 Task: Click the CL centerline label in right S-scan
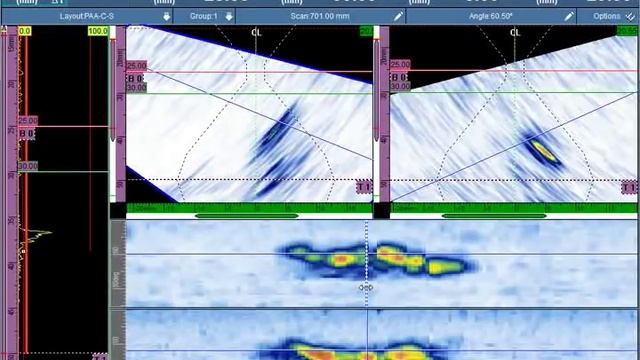pyautogui.click(x=515, y=32)
